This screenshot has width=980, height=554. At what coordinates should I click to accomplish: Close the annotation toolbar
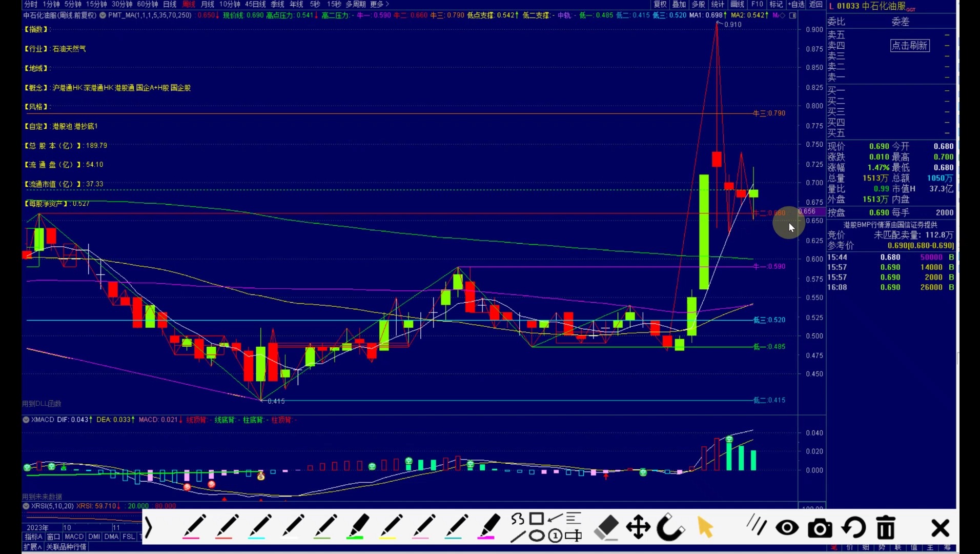[941, 528]
